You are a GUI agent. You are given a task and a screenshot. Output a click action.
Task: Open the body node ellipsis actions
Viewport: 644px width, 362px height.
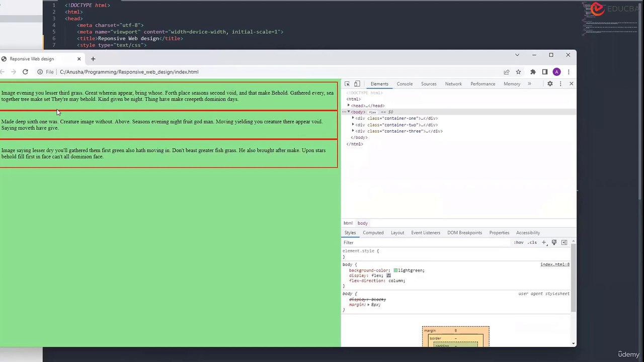click(344, 112)
